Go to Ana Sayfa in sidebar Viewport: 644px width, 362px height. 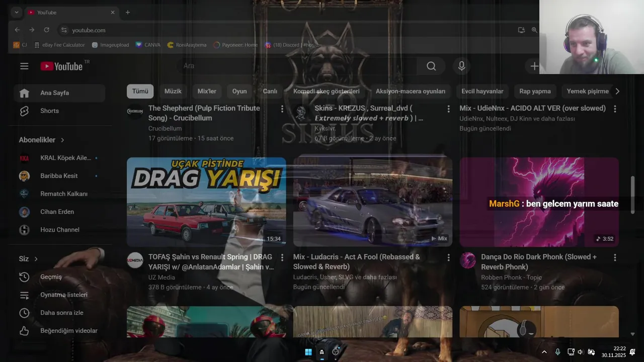point(60,93)
